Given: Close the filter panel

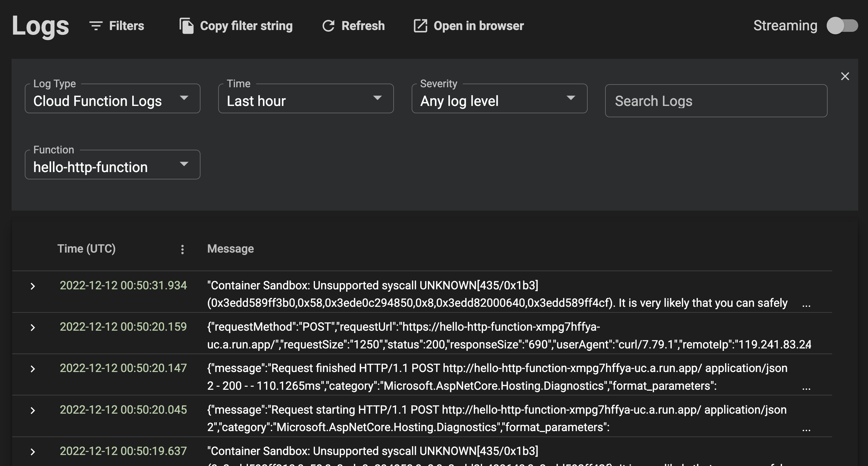Looking at the screenshot, I should click(845, 76).
